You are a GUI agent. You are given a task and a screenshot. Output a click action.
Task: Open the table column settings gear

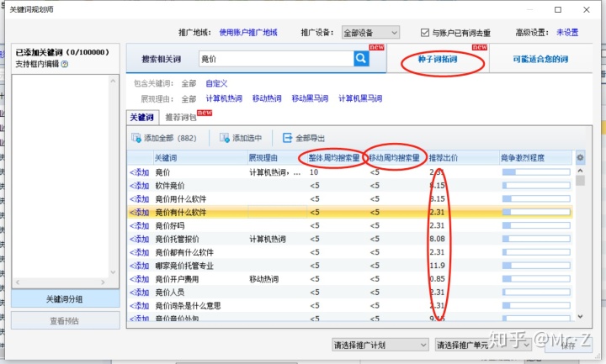coord(580,157)
